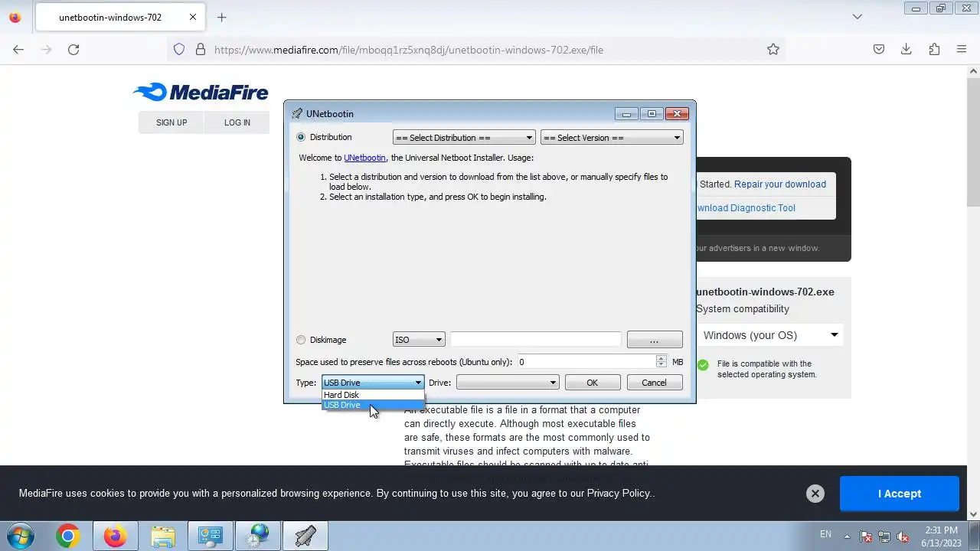Screen dimensions: 980x551
Task: Show hidden tray icons arrow
Action: 847,536
